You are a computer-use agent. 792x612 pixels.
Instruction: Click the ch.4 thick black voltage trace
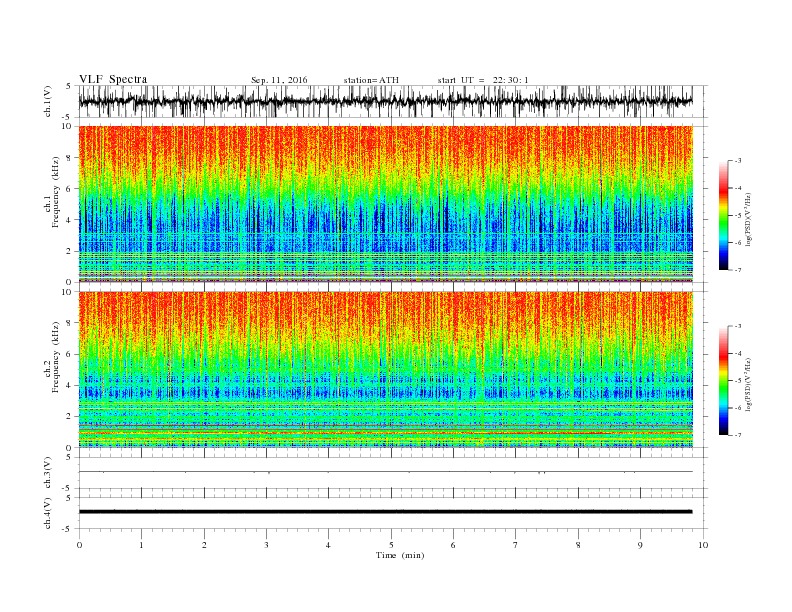(386, 512)
